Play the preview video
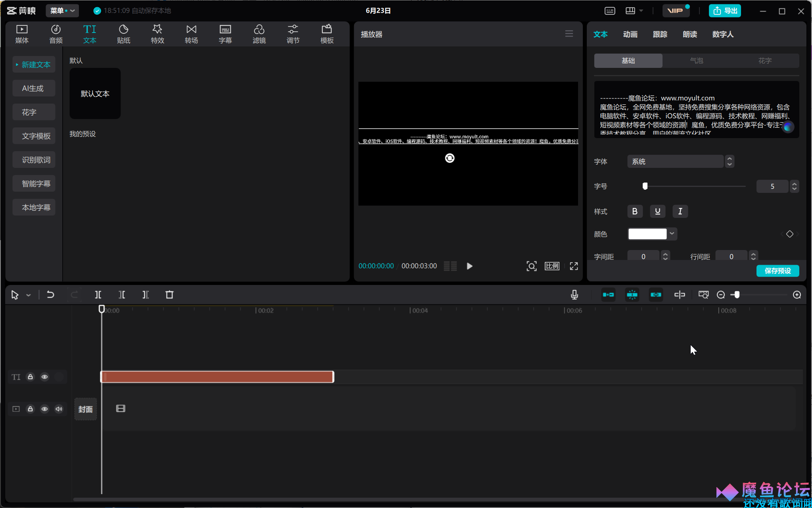This screenshot has height=508, width=812. pos(469,266)
